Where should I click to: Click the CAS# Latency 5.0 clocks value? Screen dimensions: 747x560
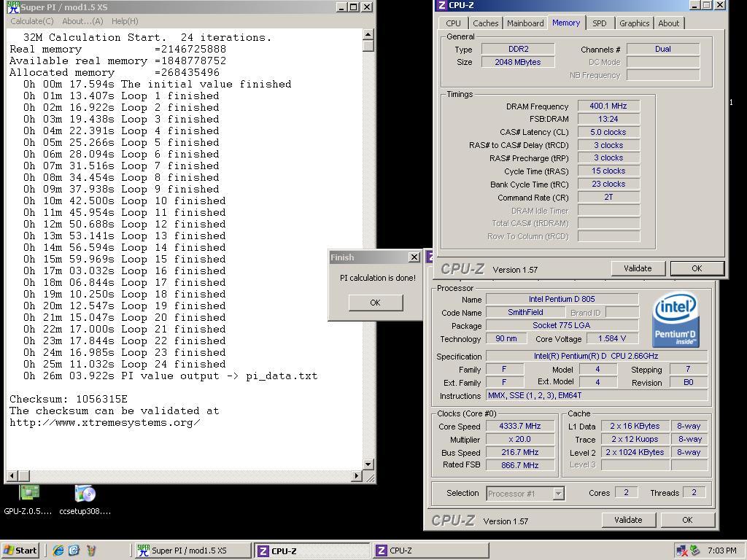[608, 133]
